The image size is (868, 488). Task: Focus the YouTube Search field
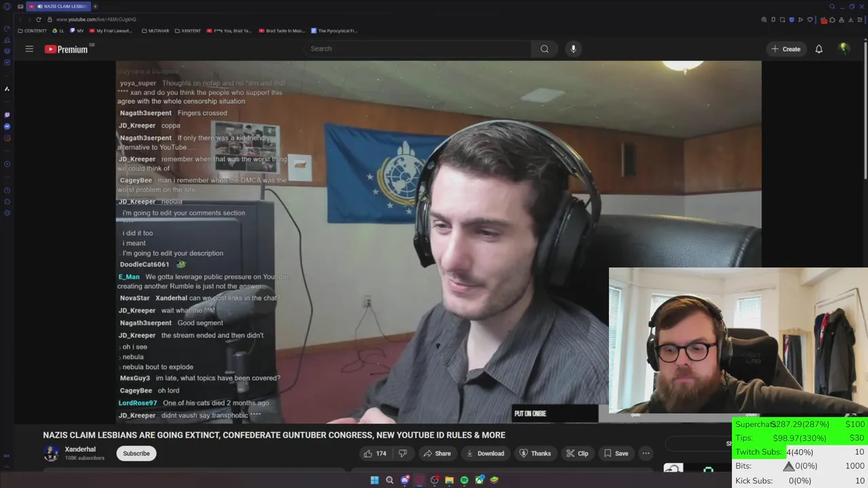tap(417, 49)
